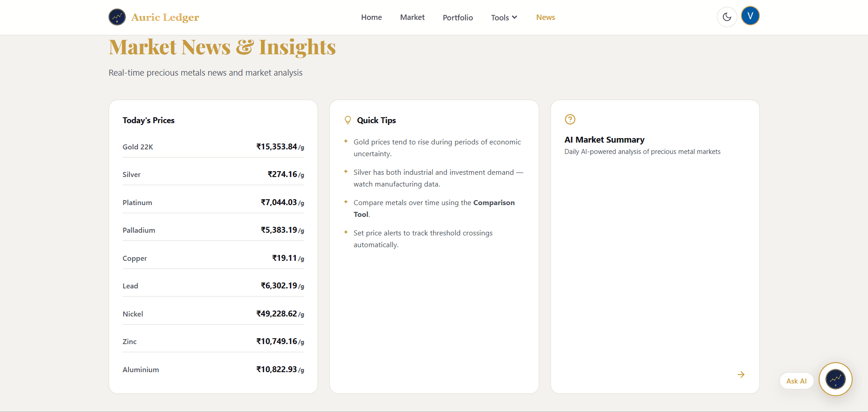
Task: Open the Home page link
Action: click(371, 17)
